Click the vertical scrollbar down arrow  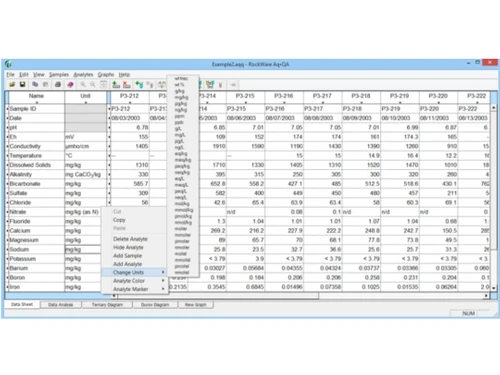494,287
